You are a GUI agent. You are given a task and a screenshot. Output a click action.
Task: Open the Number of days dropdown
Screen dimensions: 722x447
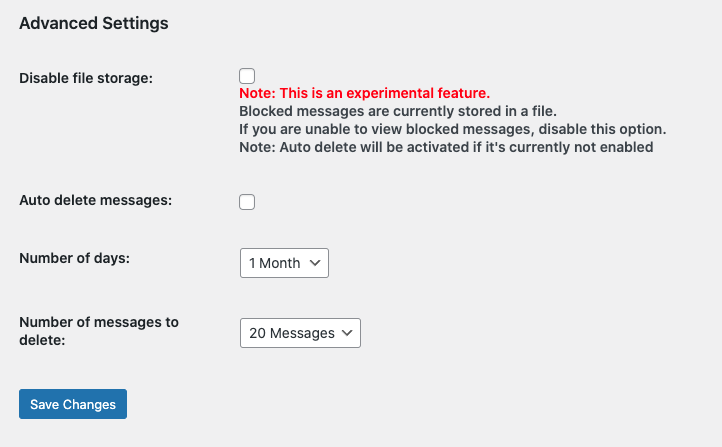tap(284, 263)
